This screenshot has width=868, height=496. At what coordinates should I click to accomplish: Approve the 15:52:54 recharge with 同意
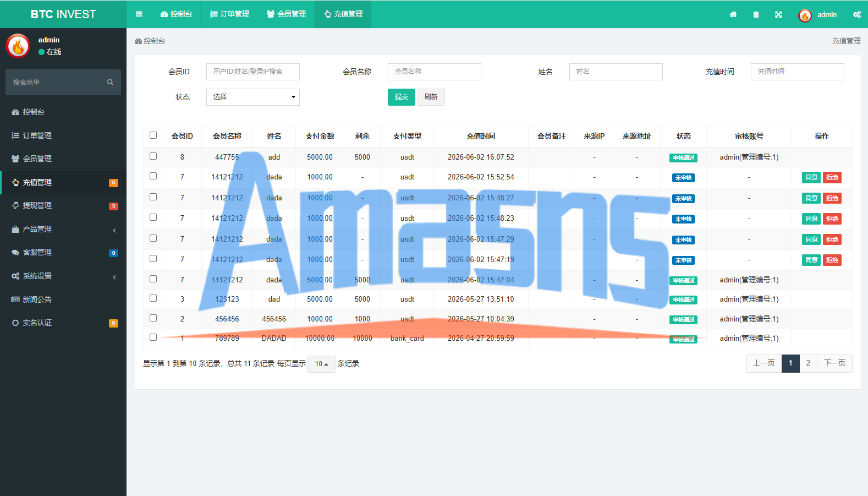[x=811, y=177]
